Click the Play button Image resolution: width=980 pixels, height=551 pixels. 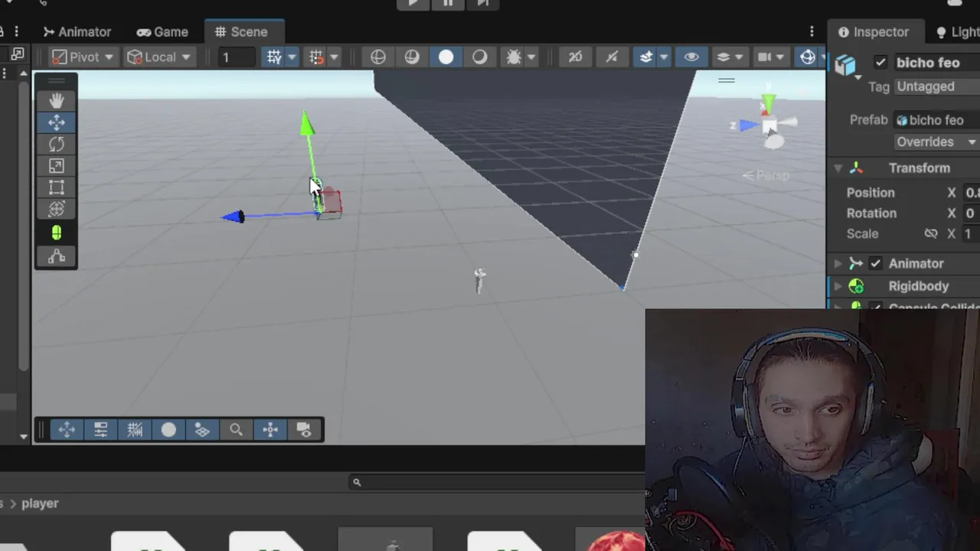coord(414,3)
